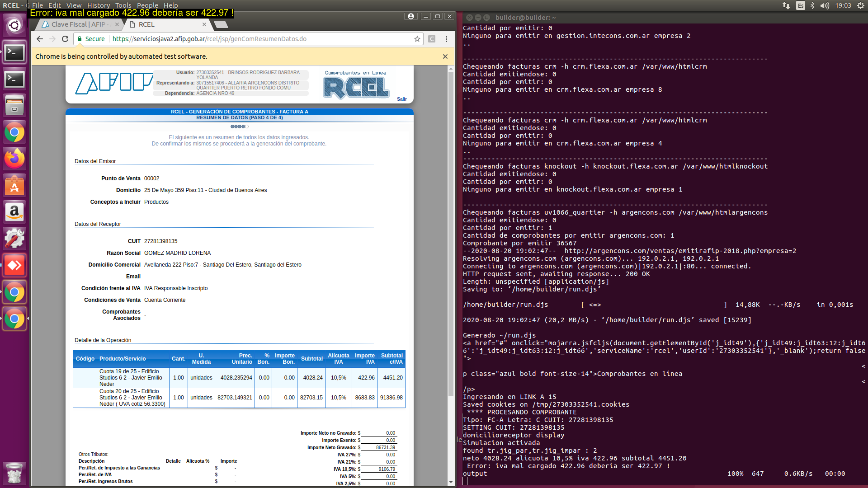Open the People menu
Viewport: 868px width, 488px height.
(x=147, y=5)
